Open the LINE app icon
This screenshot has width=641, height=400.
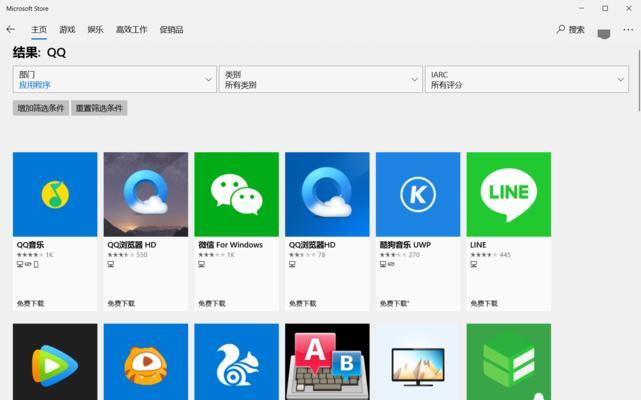(509, 194)
